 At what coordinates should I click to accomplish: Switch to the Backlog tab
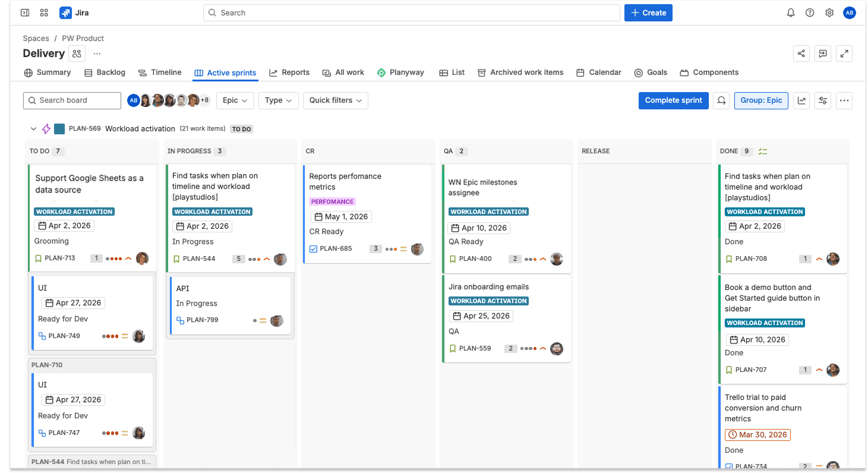pyautogui.click(x=105, y=72)
